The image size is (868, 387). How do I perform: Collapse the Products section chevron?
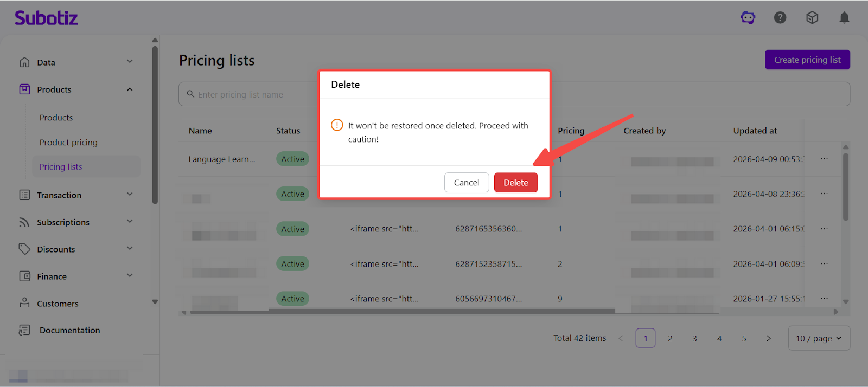(130, 89)
